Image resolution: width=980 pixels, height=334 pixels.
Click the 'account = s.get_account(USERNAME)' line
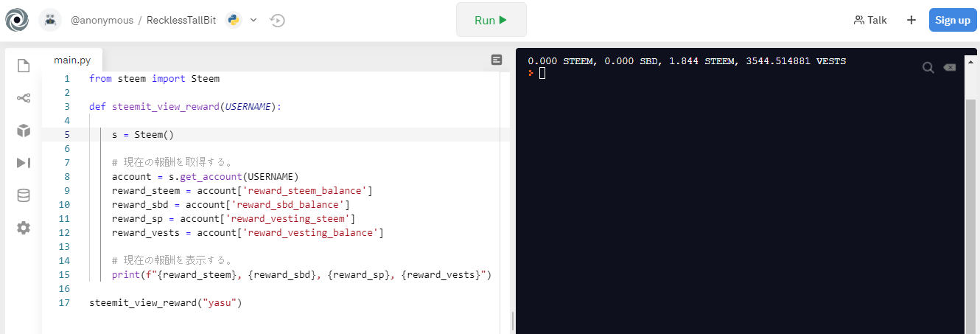205,177
